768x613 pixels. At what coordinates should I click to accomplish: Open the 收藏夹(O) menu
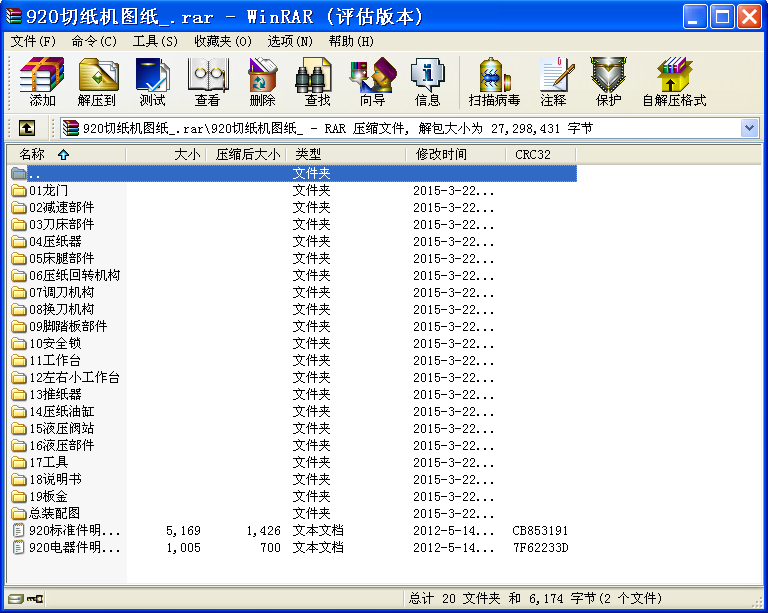(223, 41)
